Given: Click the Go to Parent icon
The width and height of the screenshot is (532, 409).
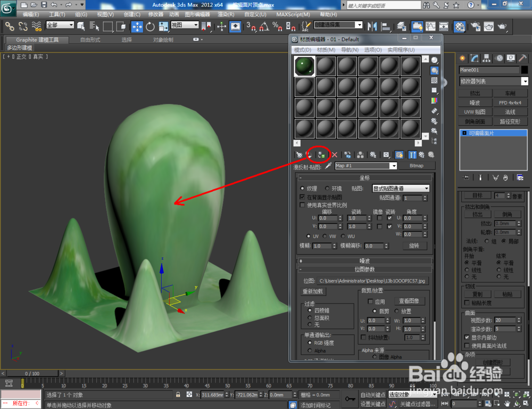Looking at the screenshot, I should tap(422, 155).
